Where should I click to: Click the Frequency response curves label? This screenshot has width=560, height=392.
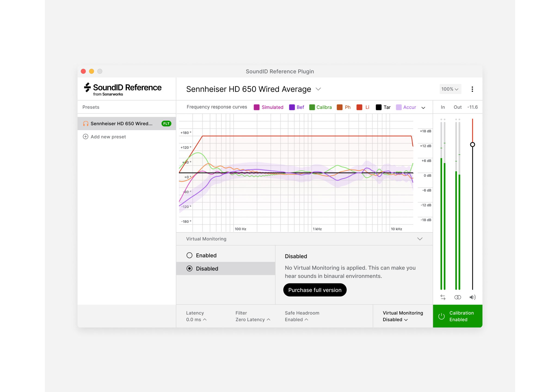(x=217, y=107)
